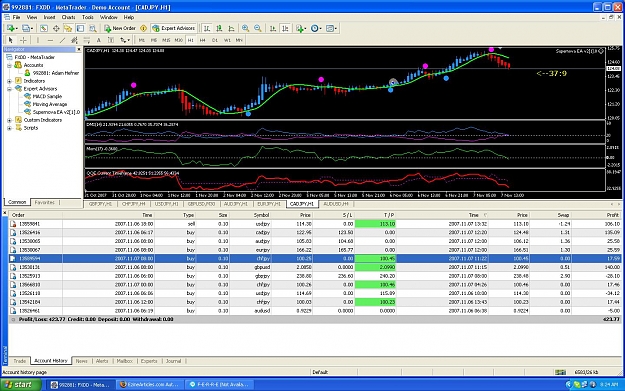Screen dimensions: 625x391
Task: Collapse the Accounts tree node
Action: 9,65
